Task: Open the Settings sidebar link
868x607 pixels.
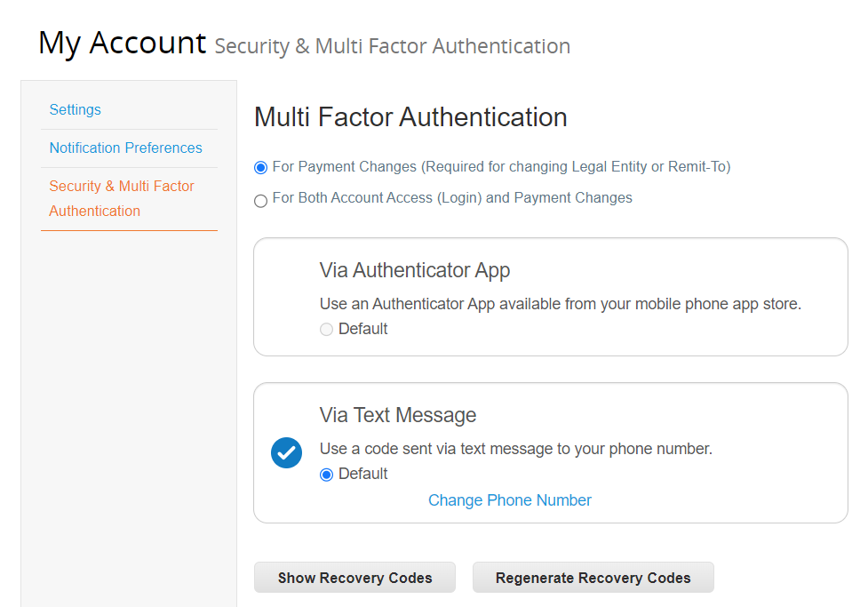Action: point(76,109)
